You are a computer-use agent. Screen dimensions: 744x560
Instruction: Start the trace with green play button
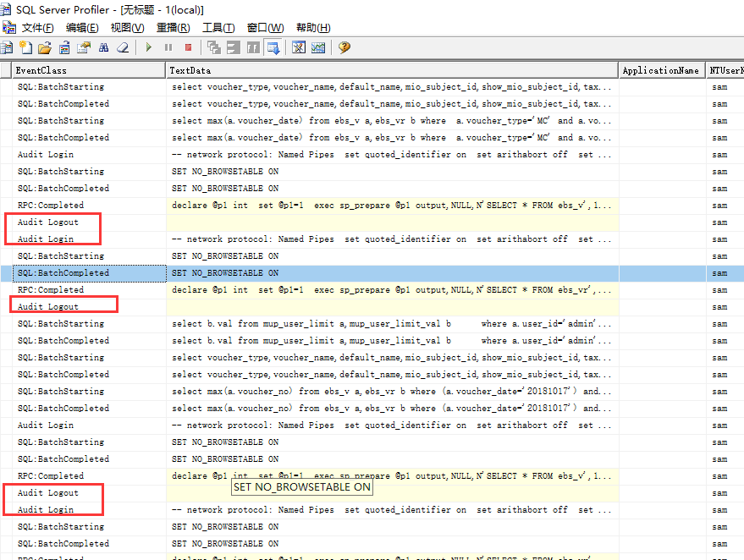point(149,48)
